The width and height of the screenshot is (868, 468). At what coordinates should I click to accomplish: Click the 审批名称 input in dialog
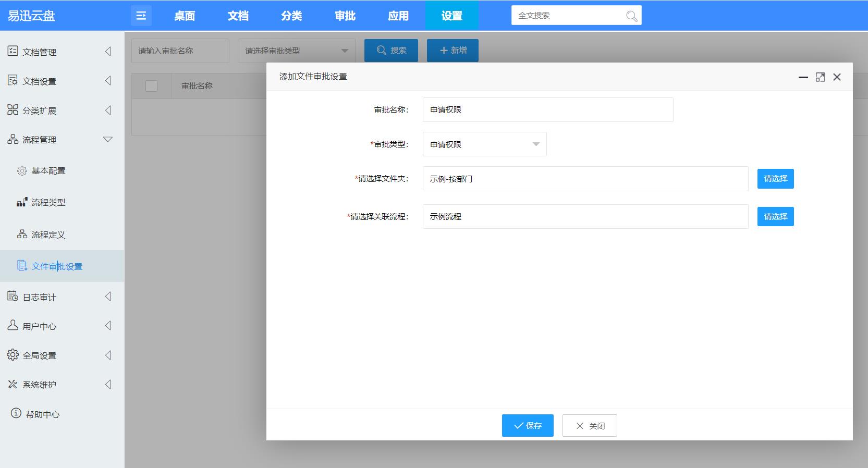coord(548,110)
